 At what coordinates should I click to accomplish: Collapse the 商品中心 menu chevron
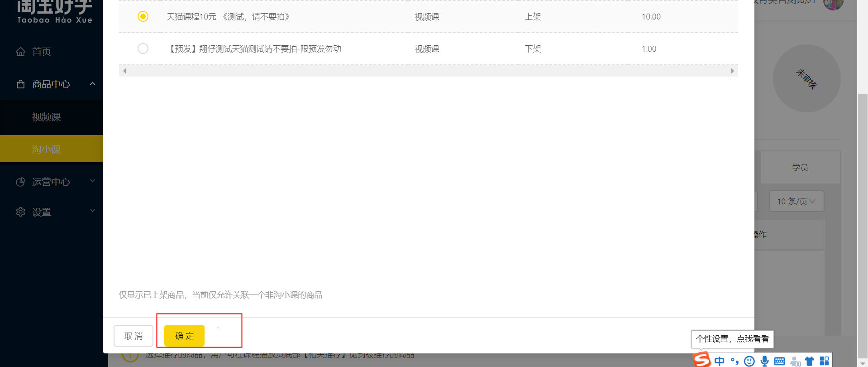[92, 83]
